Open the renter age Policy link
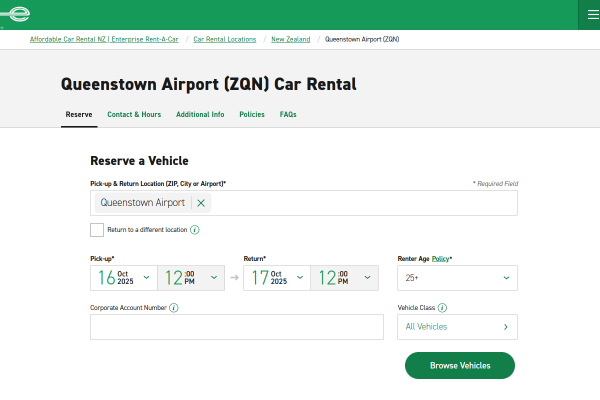The width and height of the screenshot is (600, 400). tap(438, 259)
